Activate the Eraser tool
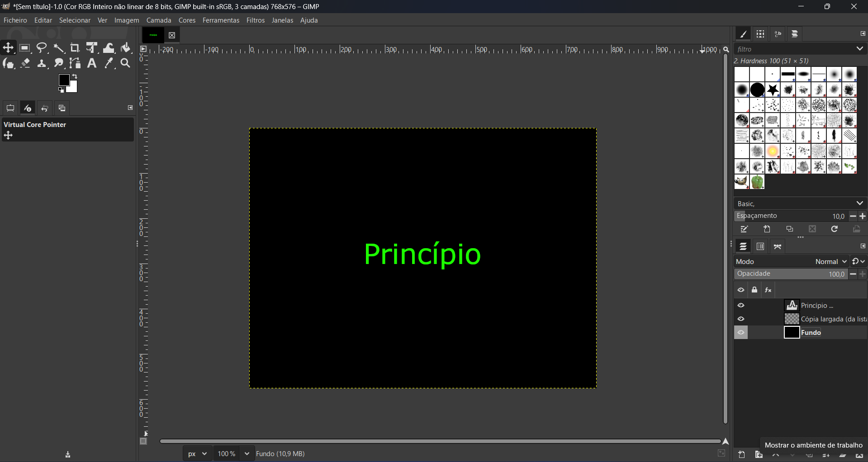This screenshot has height=462, width=868. (25, 63)
